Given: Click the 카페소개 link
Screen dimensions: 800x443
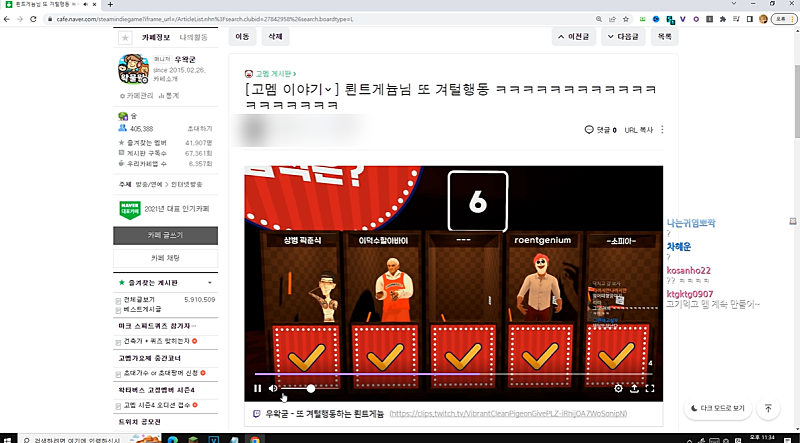Looking at the screenshot, I should pos(166,80).
